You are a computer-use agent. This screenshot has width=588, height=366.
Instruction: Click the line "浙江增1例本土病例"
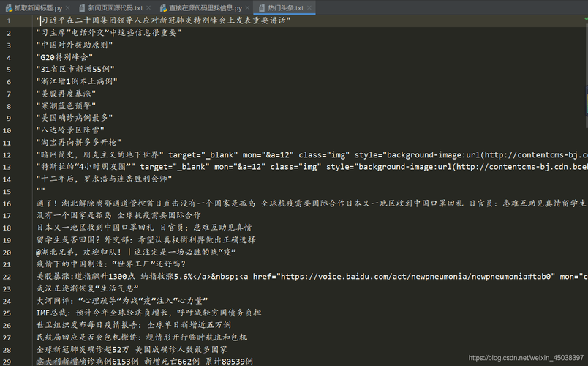(77, 81)
